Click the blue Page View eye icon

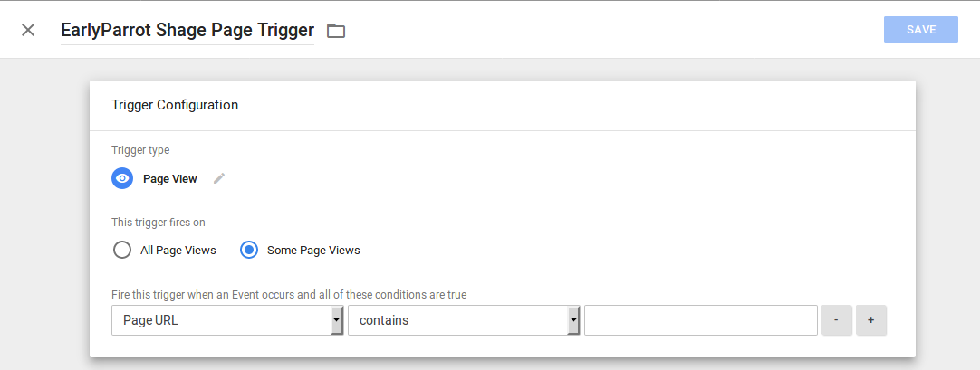coord(122,178)
